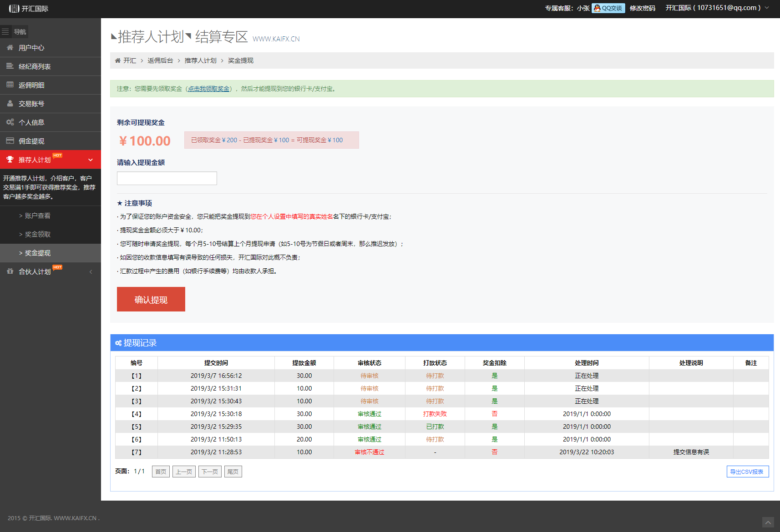Click the 上一页 pagination button
Screen dimensions: 780x532
[x=184, y=472]
